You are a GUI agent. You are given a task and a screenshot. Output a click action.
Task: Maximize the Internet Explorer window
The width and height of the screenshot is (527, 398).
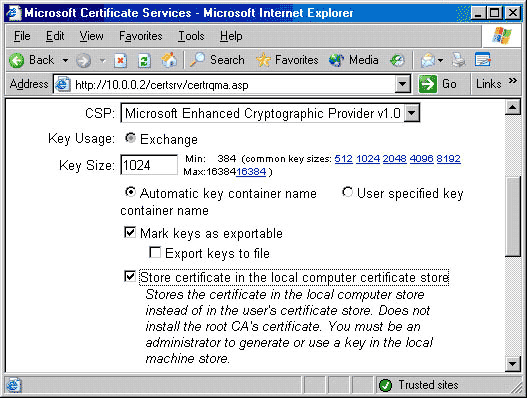tap(495, 13)
